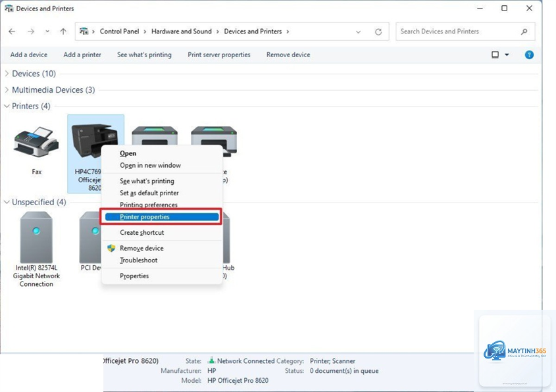556x392 pixels.
Task: Click Add a printer in toolbar
Action: pos(82,55)
